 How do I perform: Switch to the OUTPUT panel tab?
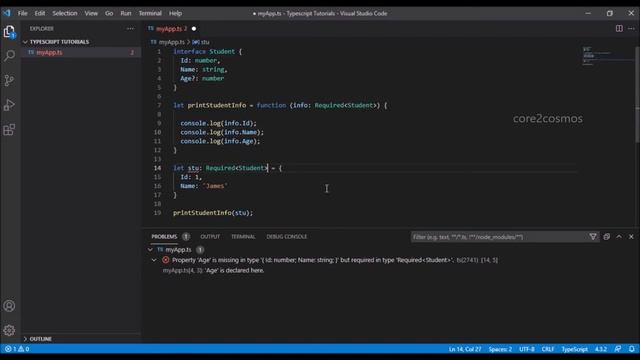pyautogui.click(x=210, y=237)
